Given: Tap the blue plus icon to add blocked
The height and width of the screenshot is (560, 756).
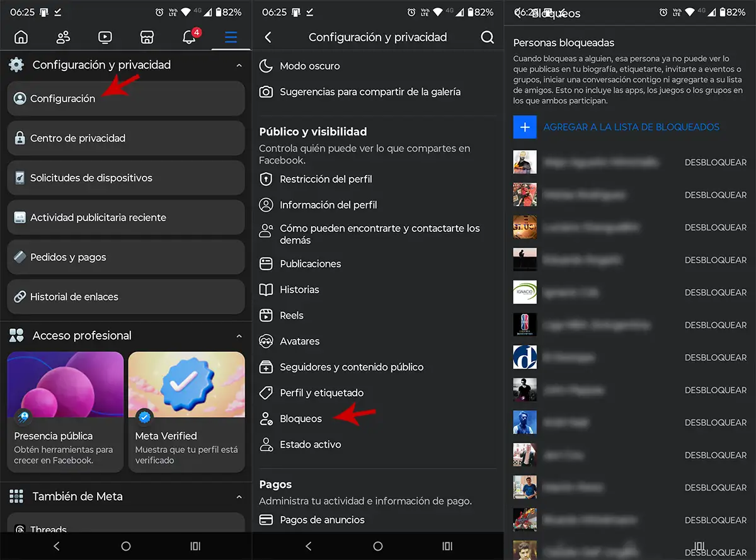Looking at the screenshot, I should [525, 127].
